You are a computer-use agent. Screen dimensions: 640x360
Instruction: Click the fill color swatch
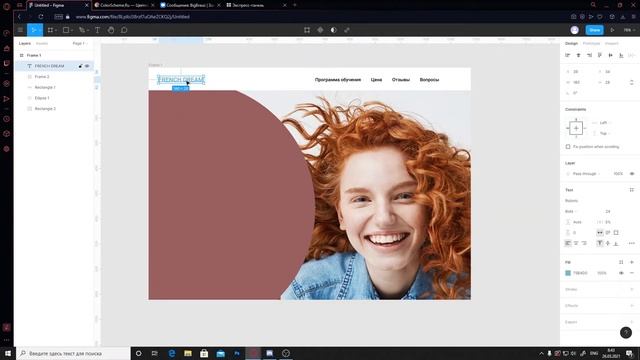(x=568, y=273)
